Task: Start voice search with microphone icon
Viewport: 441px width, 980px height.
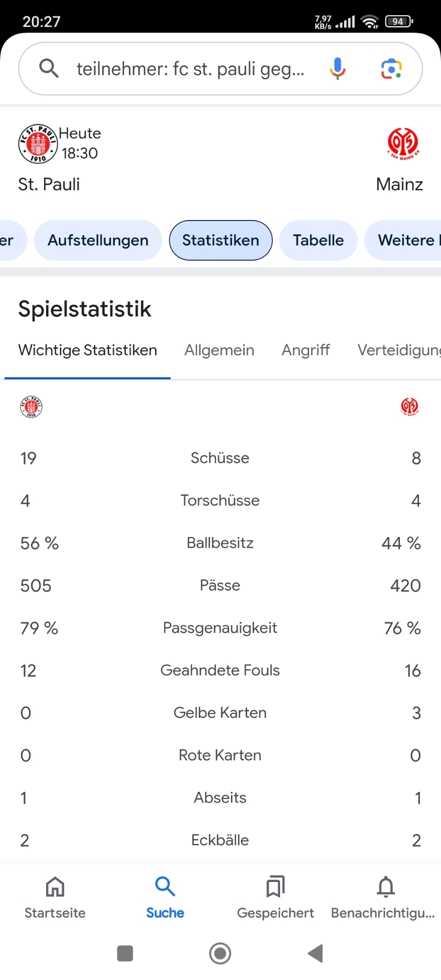Action: pyautogui.click(x=337, y=68)
